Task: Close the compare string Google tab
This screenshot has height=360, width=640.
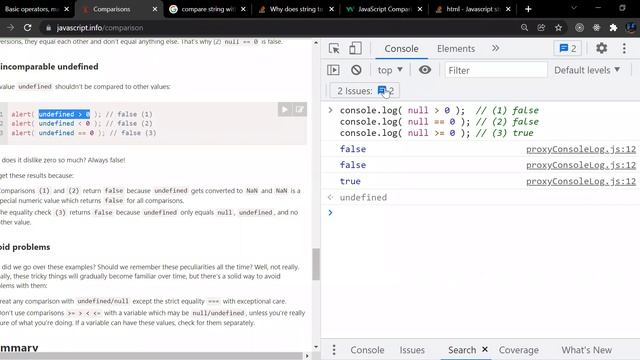Action: pyautogui.click(x=243, y=9)
